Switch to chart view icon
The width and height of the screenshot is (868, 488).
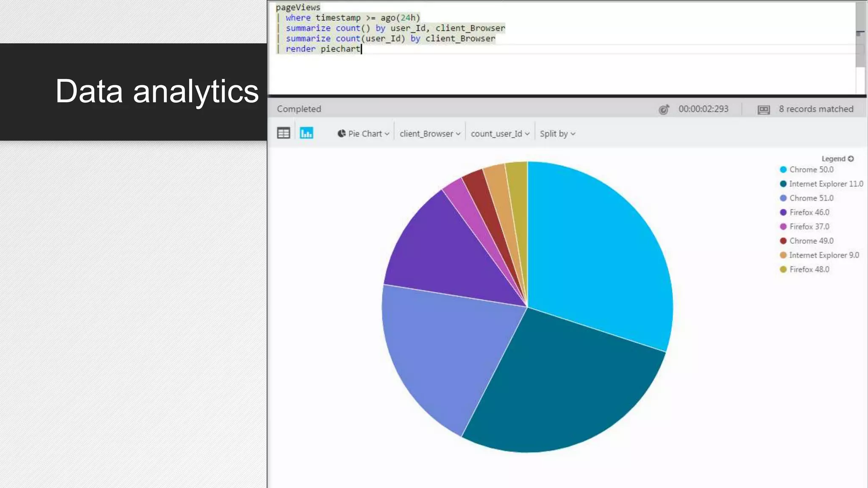click(306, 133)
